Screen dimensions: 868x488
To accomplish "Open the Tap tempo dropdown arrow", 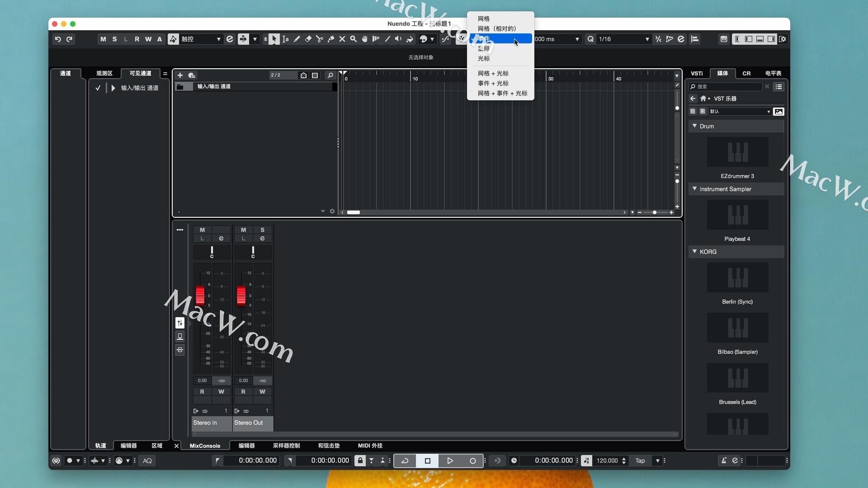I will click(657, 461).
